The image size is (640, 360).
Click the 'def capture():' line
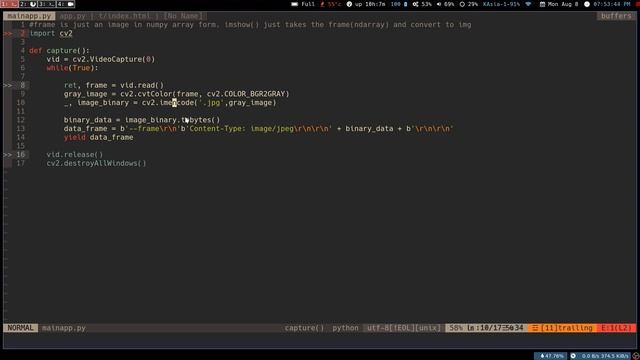[59, 51]
